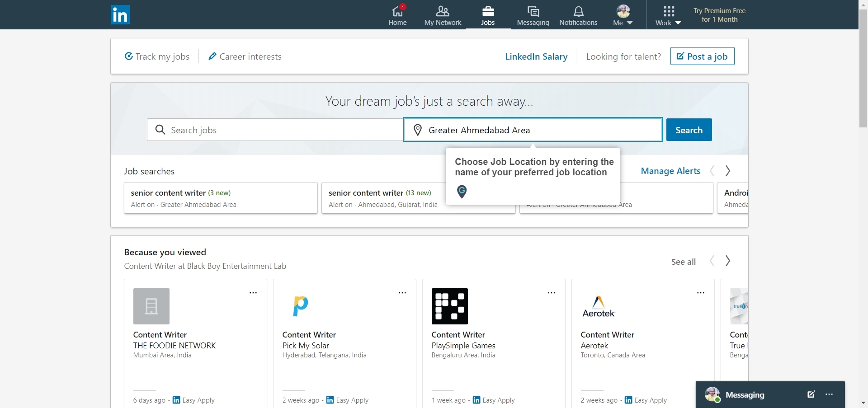This screenshot has width=868, height=408.
Task: Open the Home tab
Action: [398, 15]
